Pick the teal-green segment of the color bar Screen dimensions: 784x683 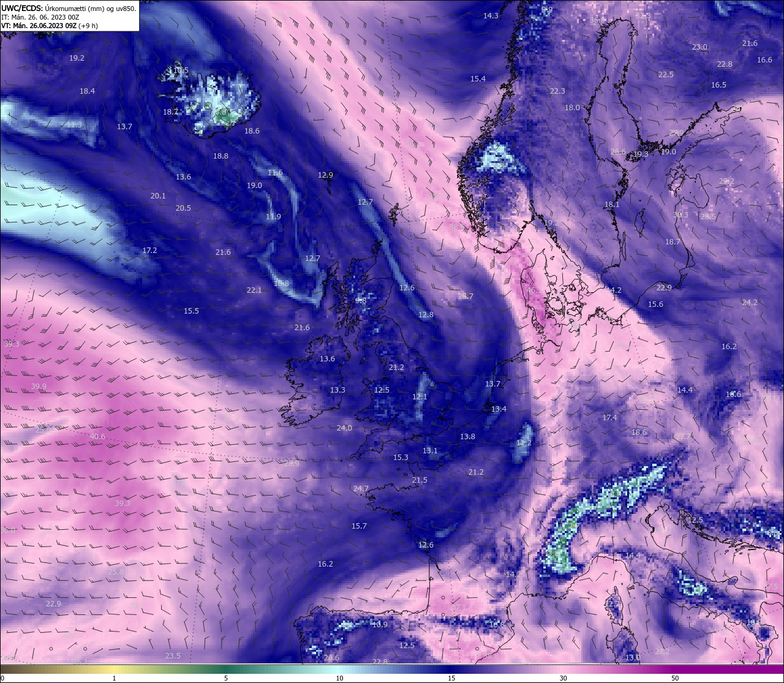(x=227, y=669)
